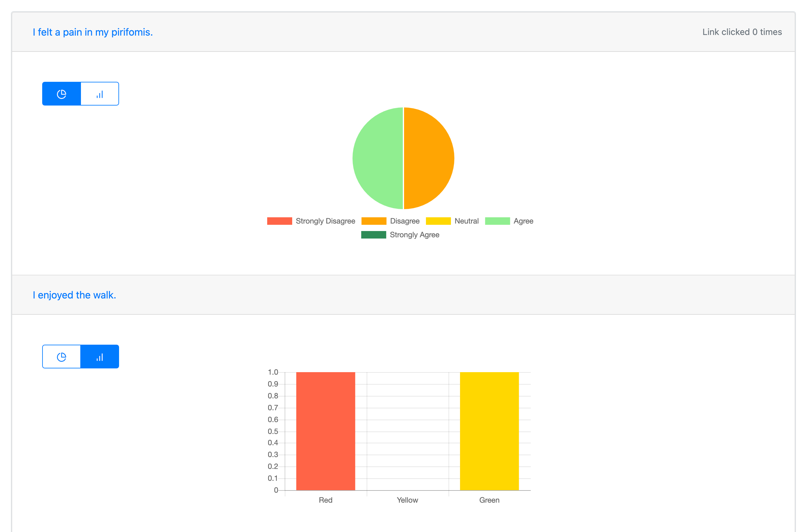Click the 'Red' axis label

[325, 500]
